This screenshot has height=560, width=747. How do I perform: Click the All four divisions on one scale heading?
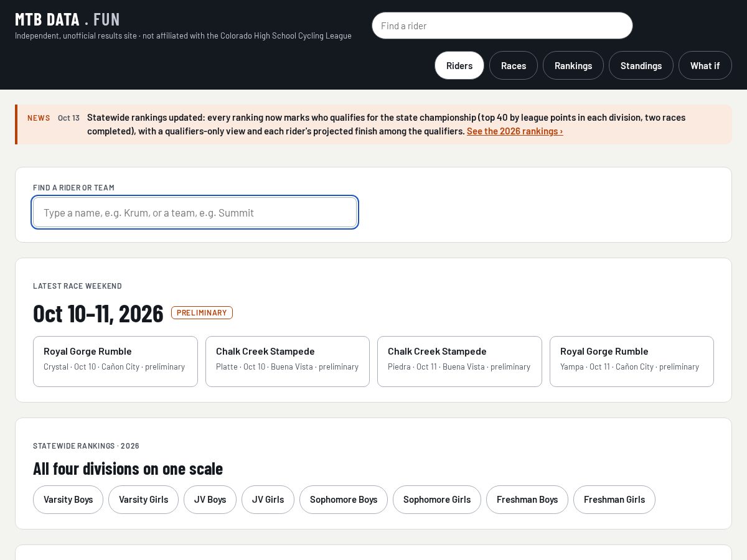point(128,469)
